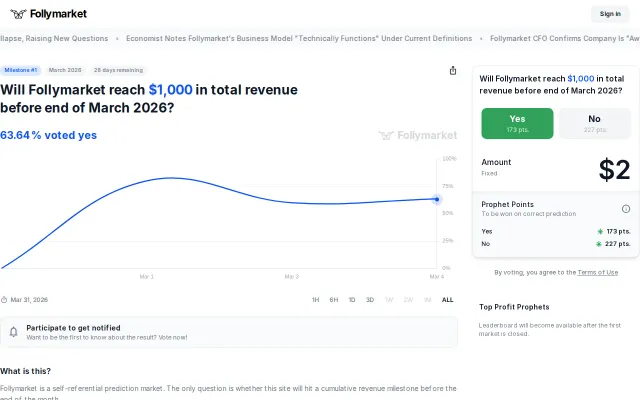Select the ALL chart range
This screenshot has width=640, height=400.
[447, 300]
